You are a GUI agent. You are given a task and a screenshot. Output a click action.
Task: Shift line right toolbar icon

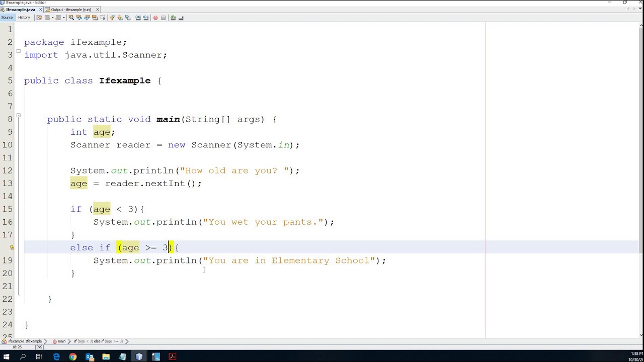point(145,18)
